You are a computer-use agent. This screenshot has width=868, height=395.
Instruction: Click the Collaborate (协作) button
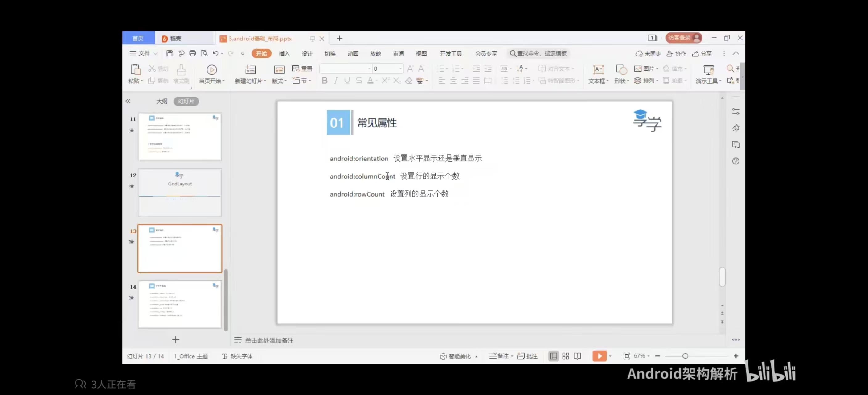[x=676, y=53]
